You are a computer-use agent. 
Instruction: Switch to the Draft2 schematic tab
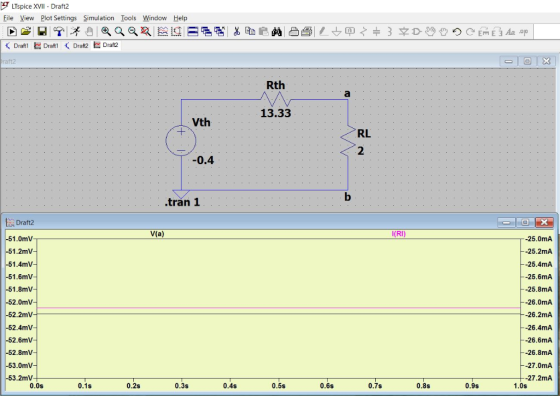click(x=76, y=45)
